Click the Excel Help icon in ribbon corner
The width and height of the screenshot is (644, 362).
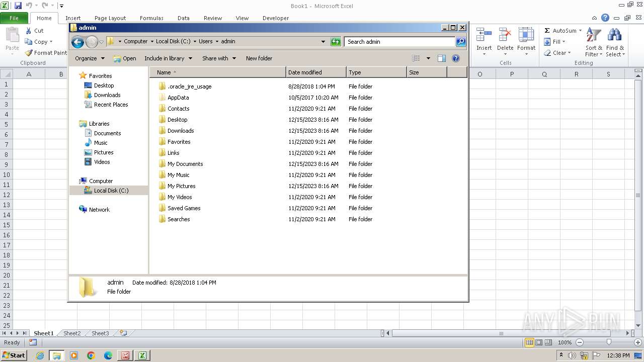tap(605, 18)
